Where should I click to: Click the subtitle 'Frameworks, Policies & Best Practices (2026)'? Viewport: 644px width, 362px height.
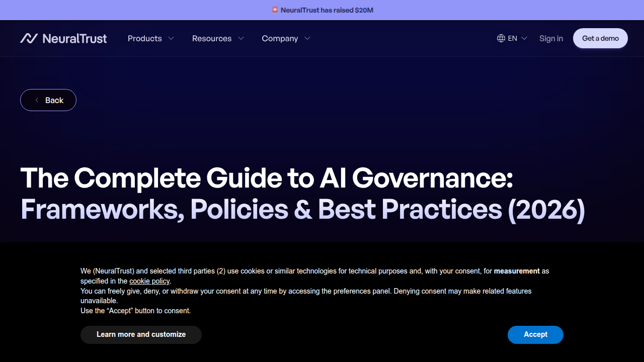tap(303, 209)
